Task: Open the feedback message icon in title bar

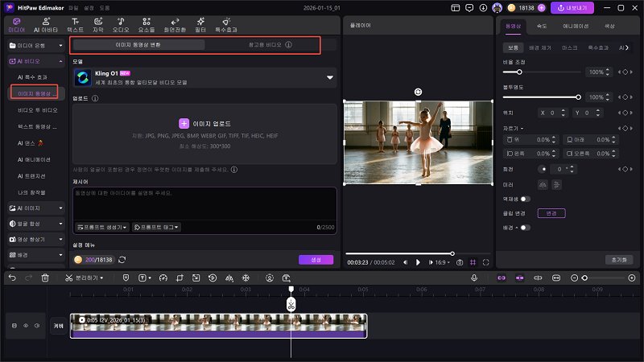Action: pos(469,8)
